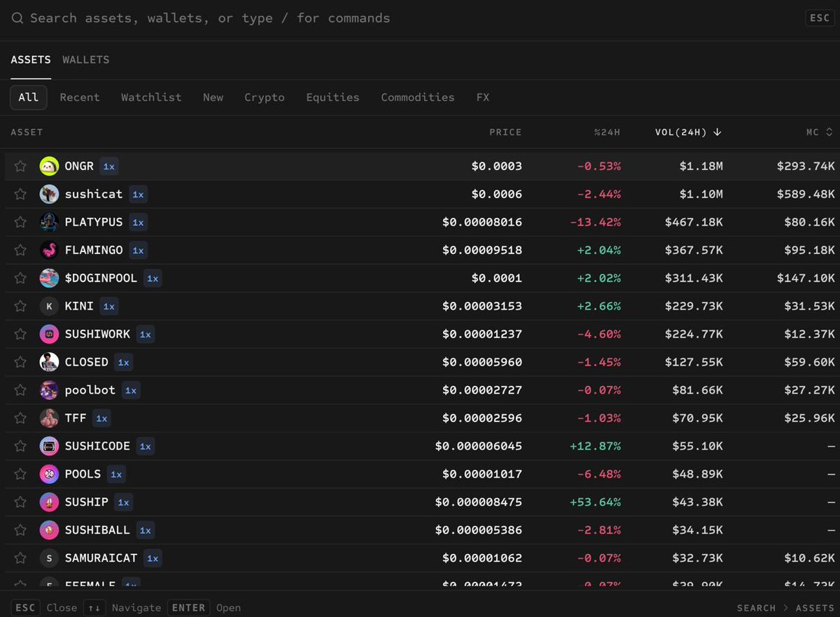Click the SUSHICODE token avatar
840x617 pixels.
coord(49,446)
